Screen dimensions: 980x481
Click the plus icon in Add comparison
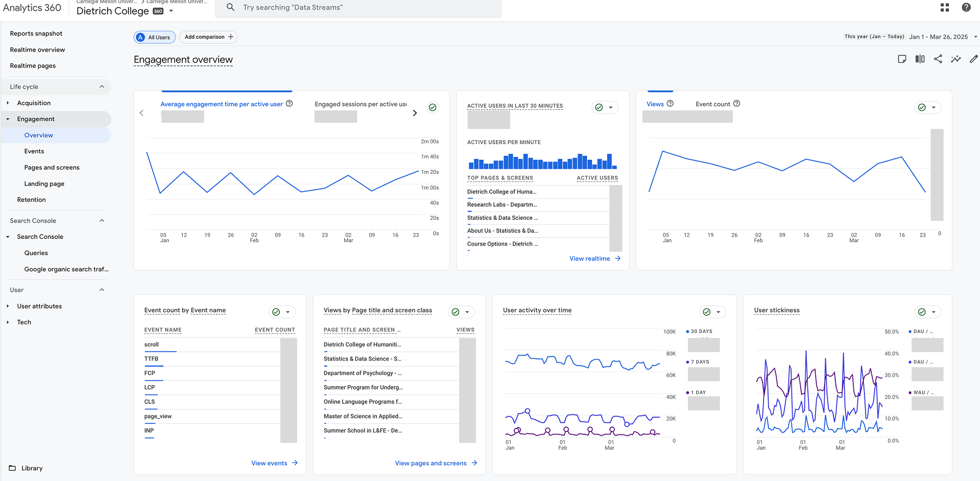click(x=230, y=37)
